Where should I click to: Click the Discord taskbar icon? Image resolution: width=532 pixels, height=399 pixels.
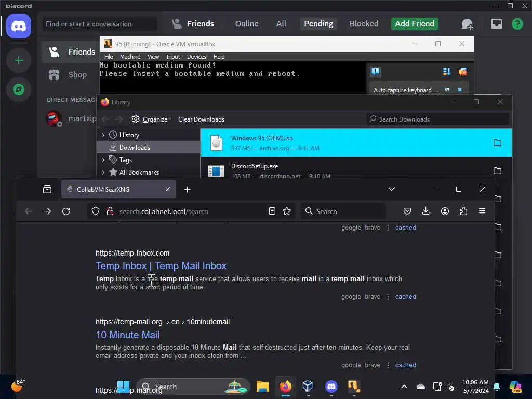tap(331, 387)
